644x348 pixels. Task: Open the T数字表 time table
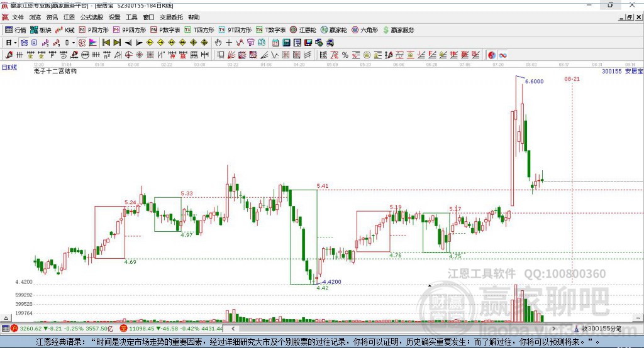(270, 30)
